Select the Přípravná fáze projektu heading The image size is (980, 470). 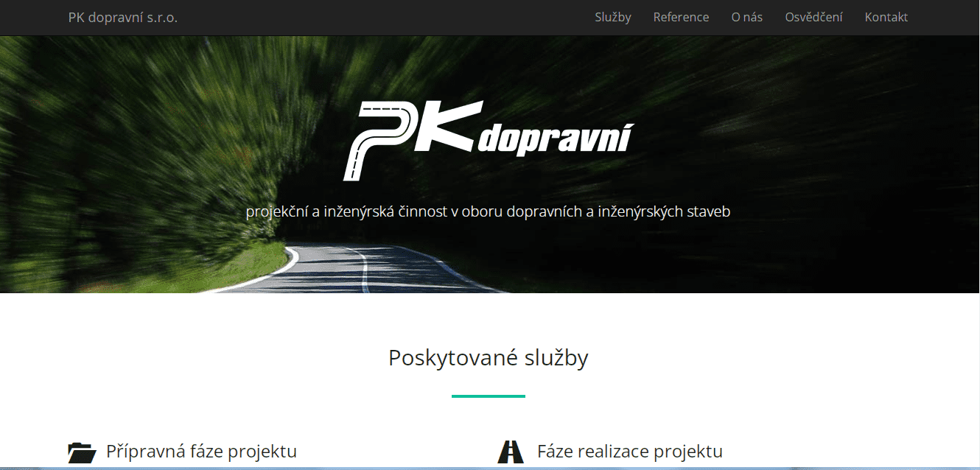point(201,451)
